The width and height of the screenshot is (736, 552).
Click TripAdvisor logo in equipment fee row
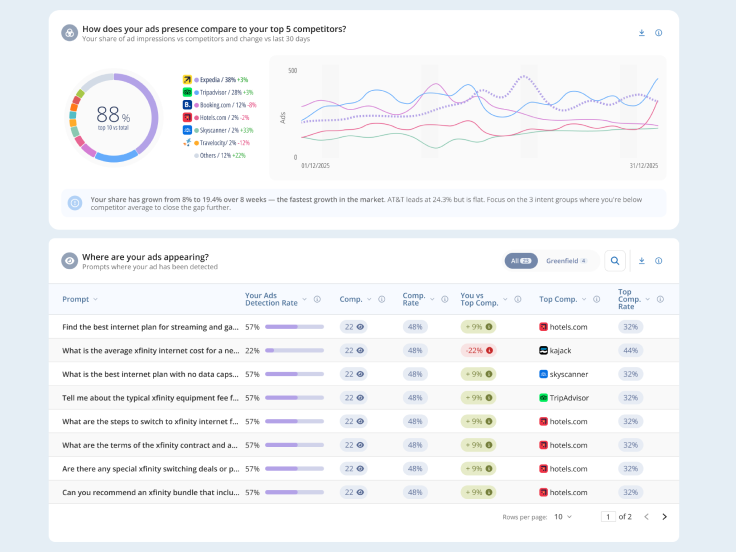coord(543,398)
